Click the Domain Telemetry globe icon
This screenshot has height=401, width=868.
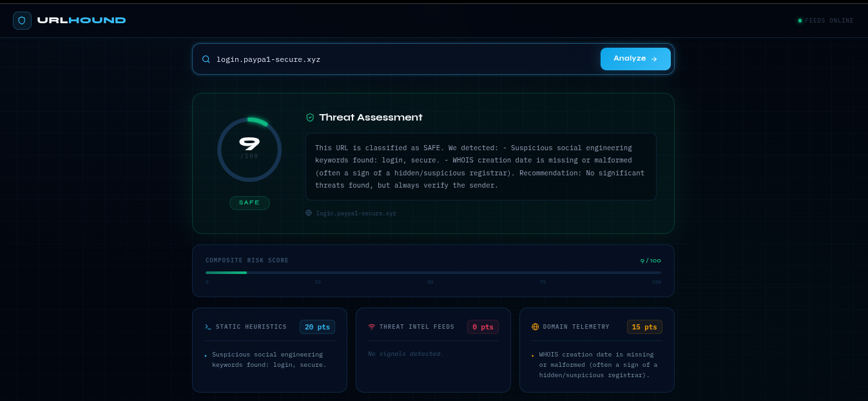[x=535, y=327]
